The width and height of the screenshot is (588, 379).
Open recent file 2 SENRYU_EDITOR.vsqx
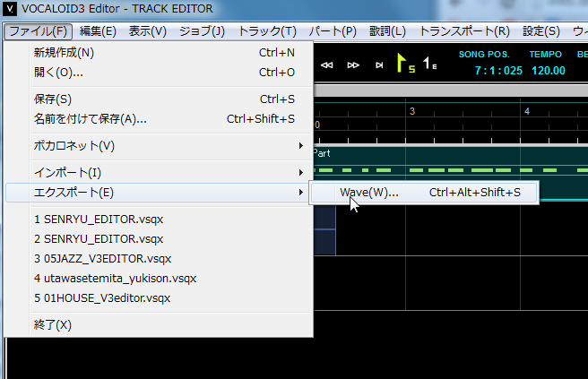(x=159, y=239)
